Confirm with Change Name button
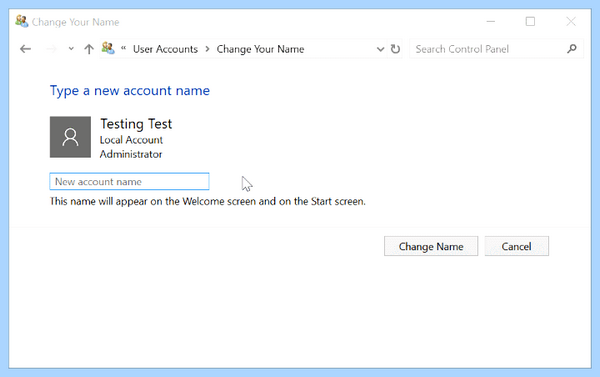600x377 pixels. (431, 246)
